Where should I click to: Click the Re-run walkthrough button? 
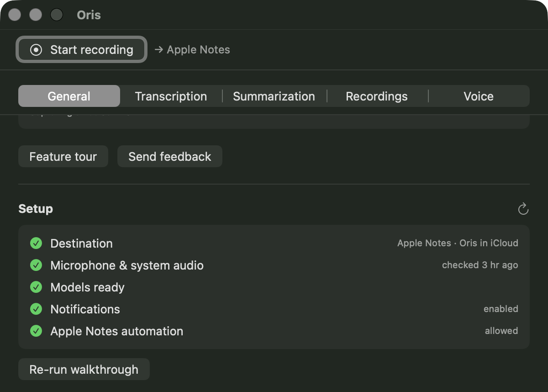(x=84, y=369)
